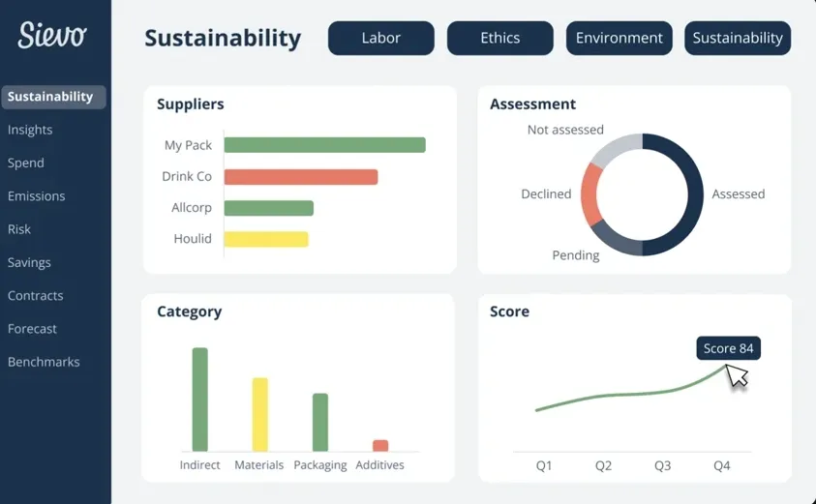Open the Insights sidebar item
Screen dimensions: 816x504
point(30,130)
